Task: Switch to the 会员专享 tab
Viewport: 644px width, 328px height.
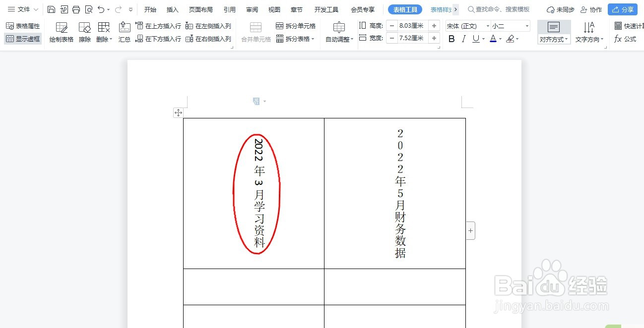Action: pos(363,9)
